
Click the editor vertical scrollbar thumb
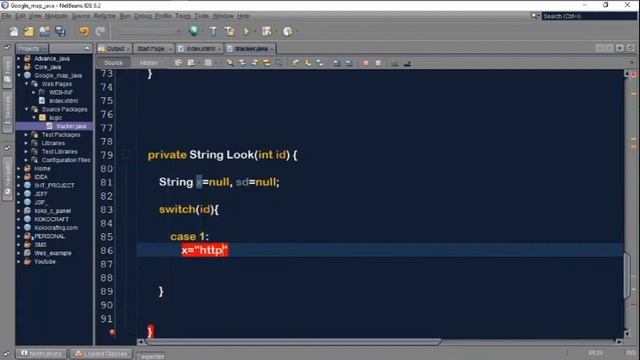point(627,275)
